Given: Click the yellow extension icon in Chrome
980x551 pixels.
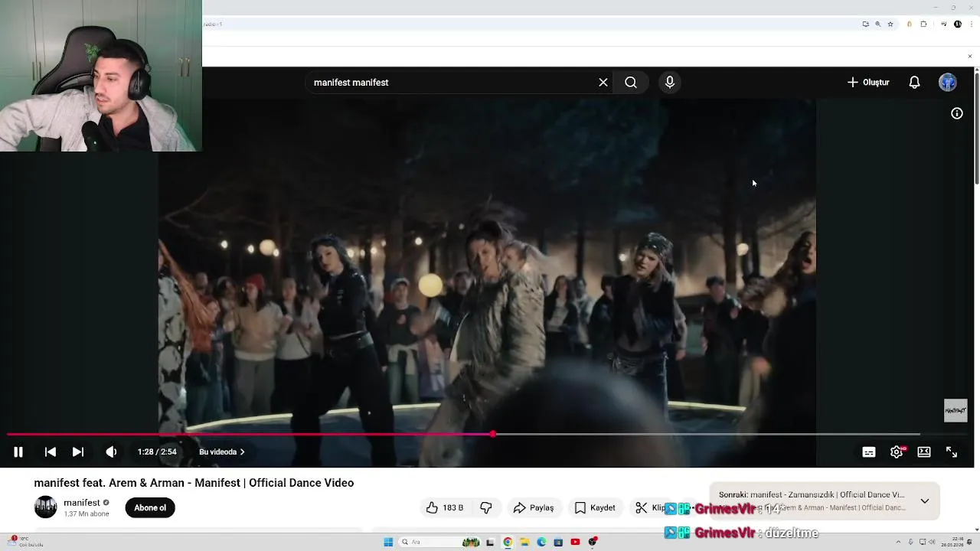Looking at the screenshot, I should tap(909, 24).
